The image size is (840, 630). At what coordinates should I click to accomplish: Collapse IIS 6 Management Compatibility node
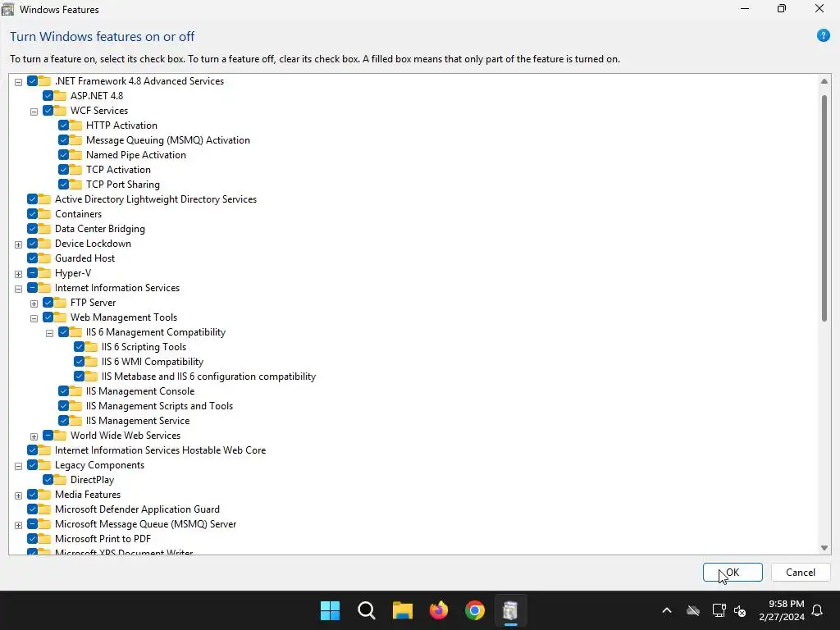tap(49, 333)
